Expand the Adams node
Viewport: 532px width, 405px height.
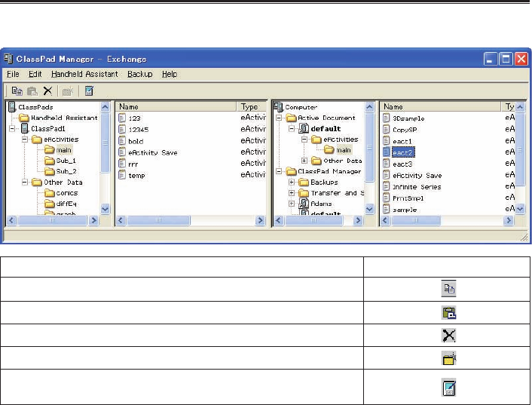[292, 204]
